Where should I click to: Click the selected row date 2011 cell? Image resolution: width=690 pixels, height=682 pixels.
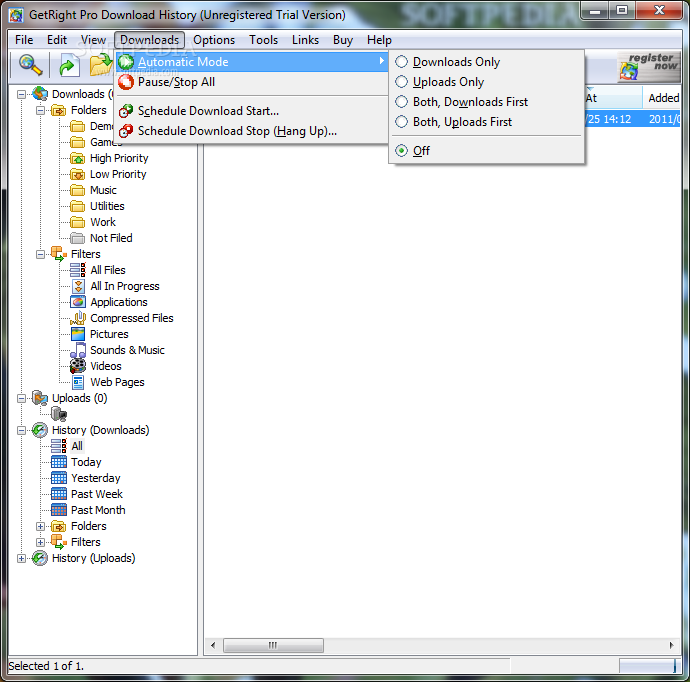pos(664,119)
